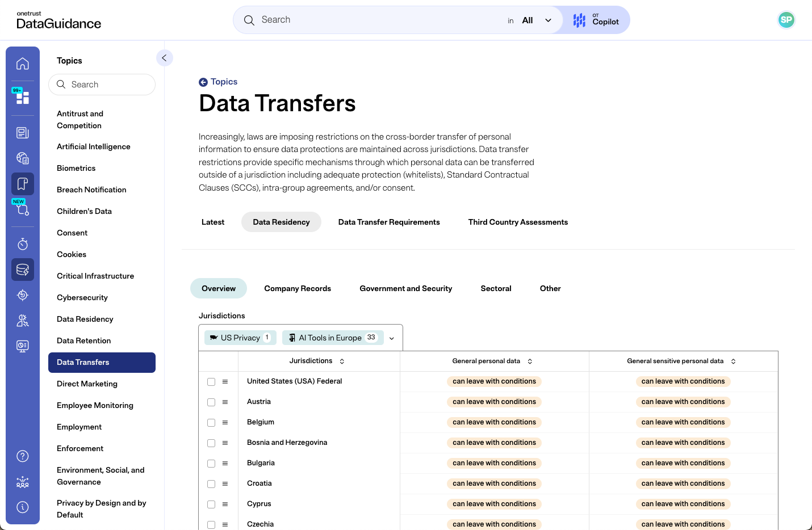Screen dimensions: 812x530
Task: Open the community people icon near sidebar bottom
Action: click(x=23, y=482)
